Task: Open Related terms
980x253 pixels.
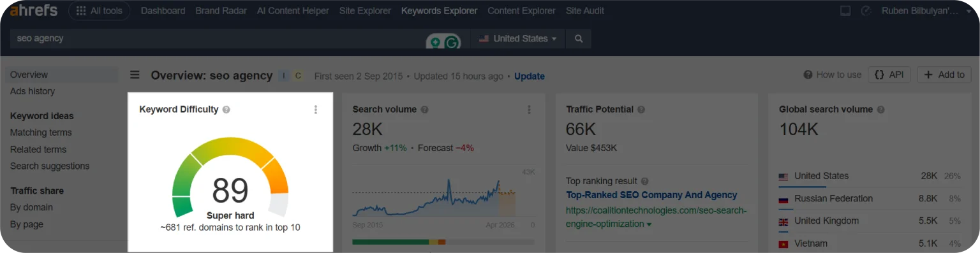Action: [38, 149]
